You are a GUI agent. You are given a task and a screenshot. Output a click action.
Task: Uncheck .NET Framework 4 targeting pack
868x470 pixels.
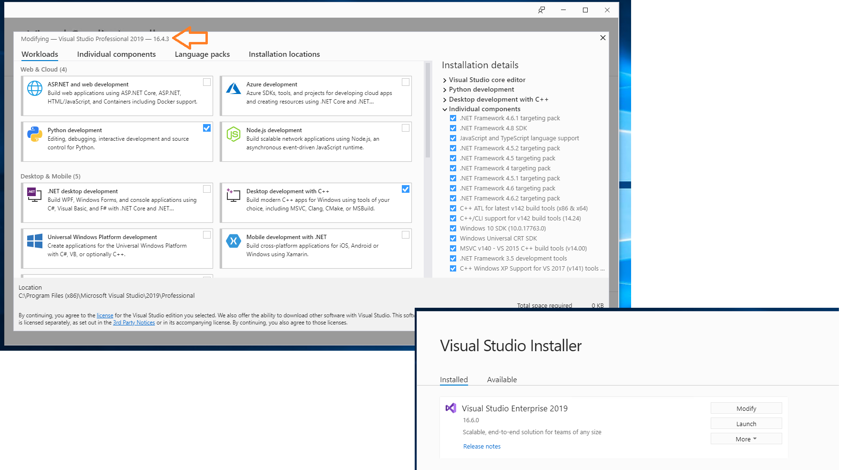coord(453,168)
